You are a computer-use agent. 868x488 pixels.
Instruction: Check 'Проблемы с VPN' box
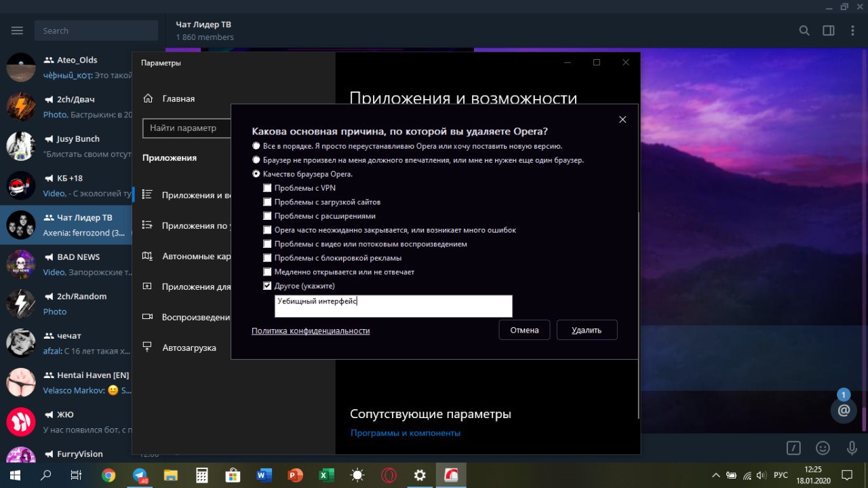[x=267, y=188]
